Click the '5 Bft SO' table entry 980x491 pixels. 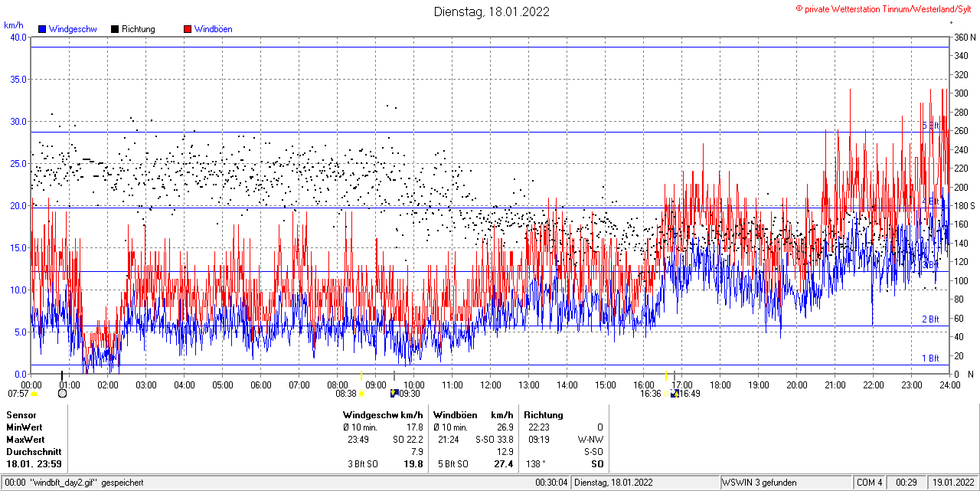pos(453,463)
